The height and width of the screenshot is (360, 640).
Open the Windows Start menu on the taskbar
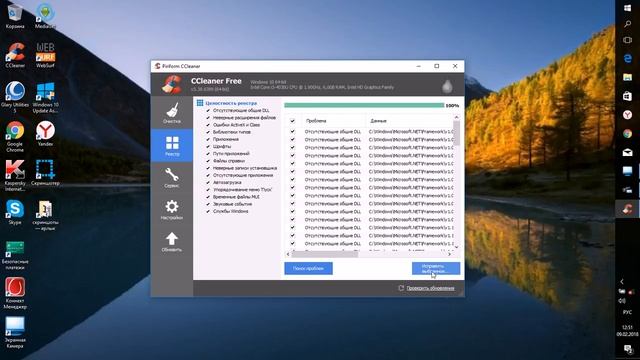pyautogui.click(x=627, y=8)
